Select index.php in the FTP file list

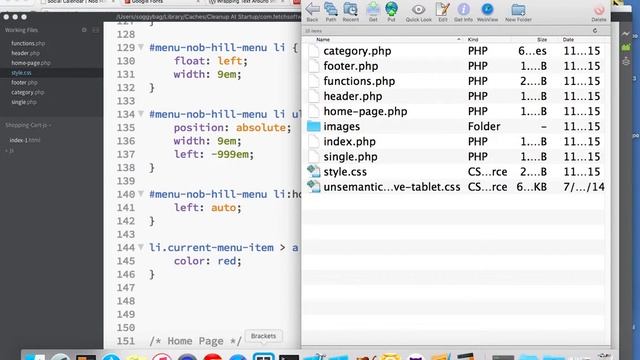tap(349, 142)
